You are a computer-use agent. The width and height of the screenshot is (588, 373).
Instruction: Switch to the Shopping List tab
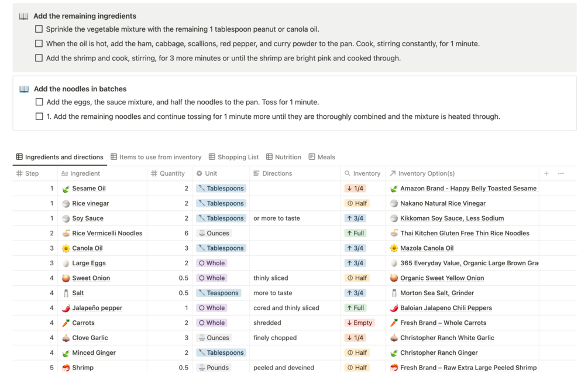[233, 157]
